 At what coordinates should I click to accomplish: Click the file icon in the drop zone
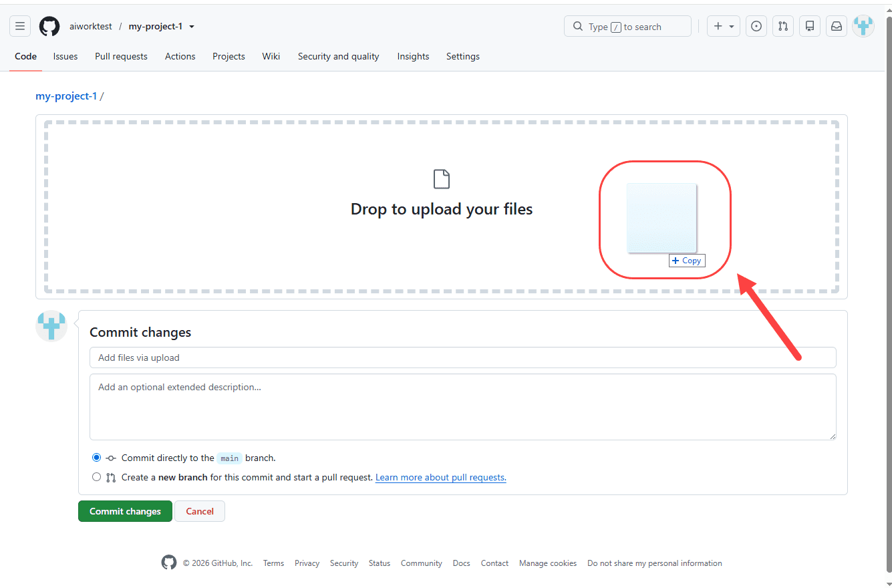pyautogui.click(x=442, y=179)
